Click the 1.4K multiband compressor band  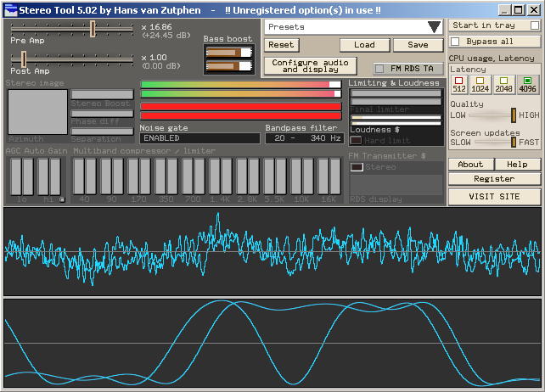point(221,176)
